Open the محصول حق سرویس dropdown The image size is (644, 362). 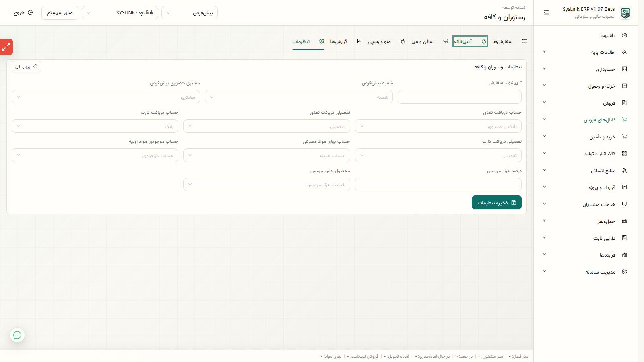click(x=266, y=185)
